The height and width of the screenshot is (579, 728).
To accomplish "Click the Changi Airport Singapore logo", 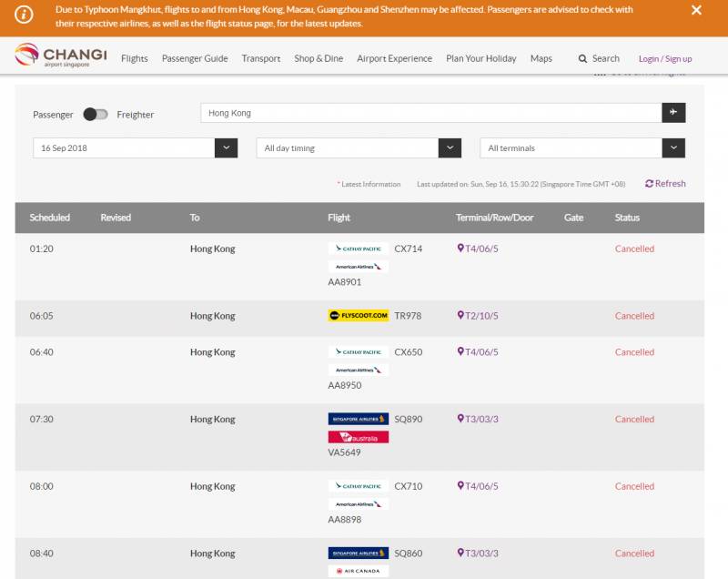I will tap(61, 56).
